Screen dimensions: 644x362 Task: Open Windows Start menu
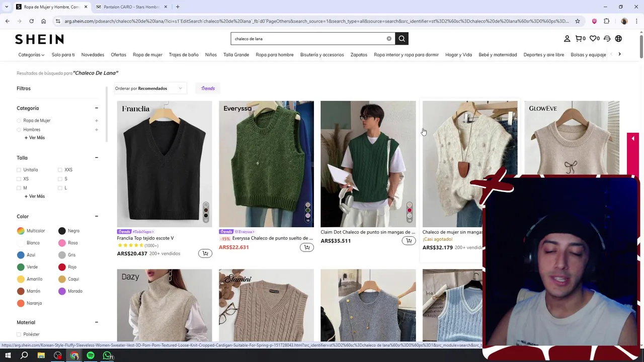(8, 356)
